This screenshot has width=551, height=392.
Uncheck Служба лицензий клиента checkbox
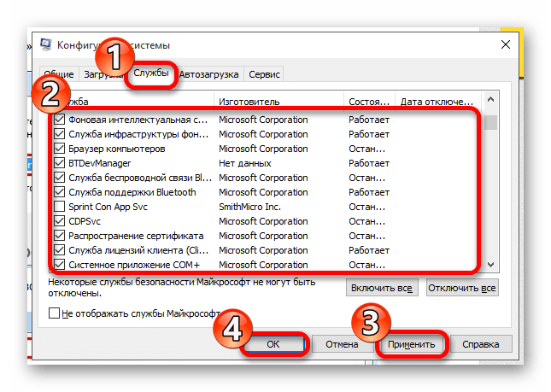click(60, 250)
